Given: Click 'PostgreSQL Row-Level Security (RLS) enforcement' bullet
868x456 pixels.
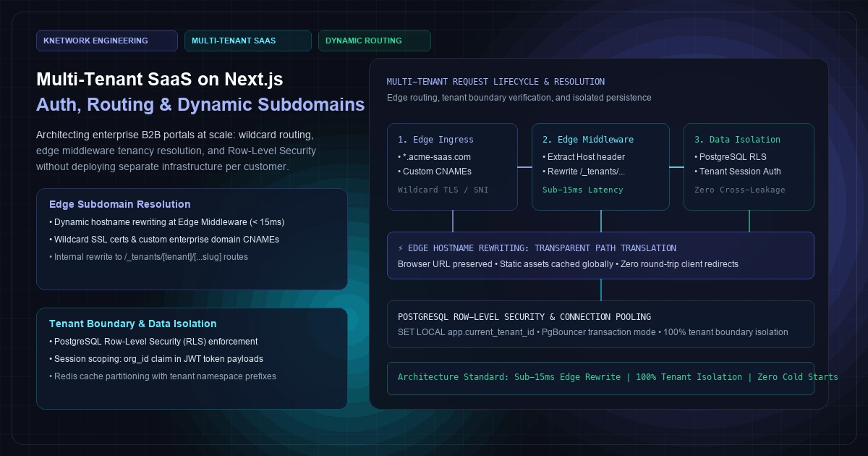Looking at the screenshot, I should pyautogui.click(x=153, y=342).
